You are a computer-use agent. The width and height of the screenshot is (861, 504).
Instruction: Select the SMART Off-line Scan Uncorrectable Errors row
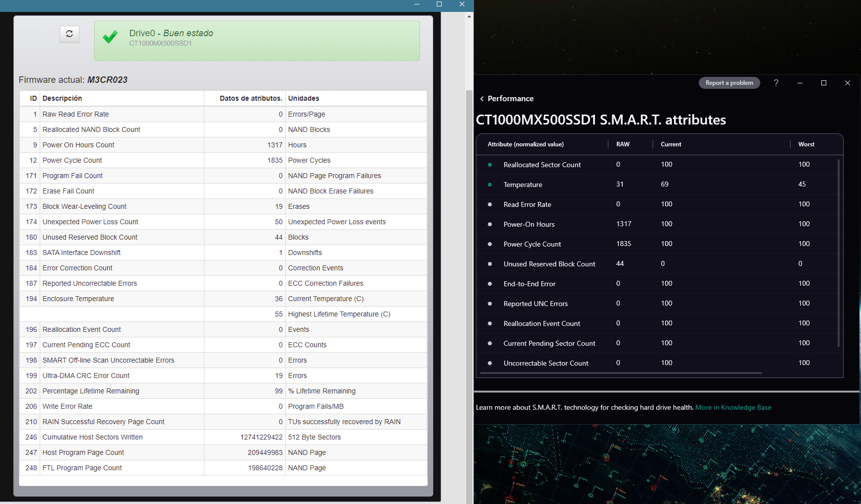[x=223, y=360]
